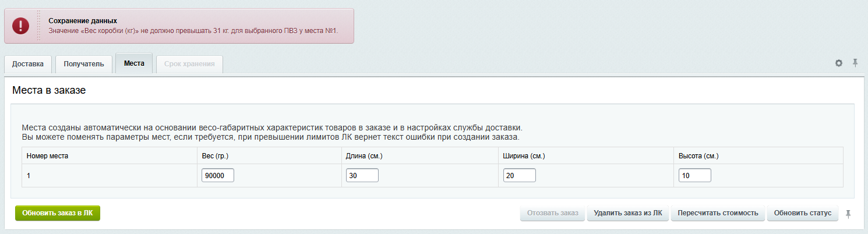This screenshot has width=868, height=234.
Task: Click the Места в заказе section heading
Action: point(49,90)
